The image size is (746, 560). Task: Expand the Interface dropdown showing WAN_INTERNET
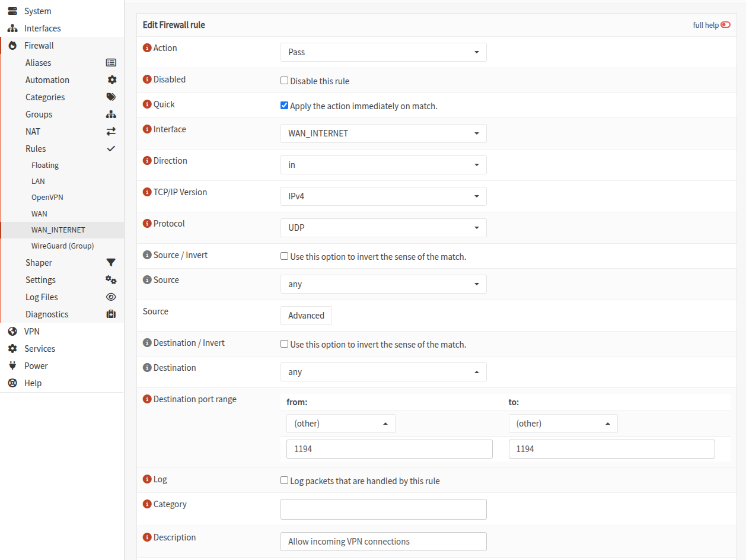point(383,133)
